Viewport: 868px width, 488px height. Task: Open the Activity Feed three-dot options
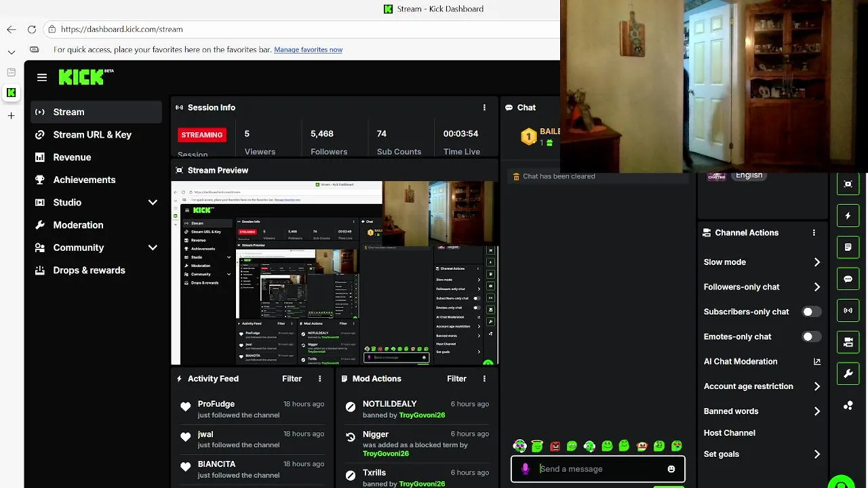tap(320, 379)
